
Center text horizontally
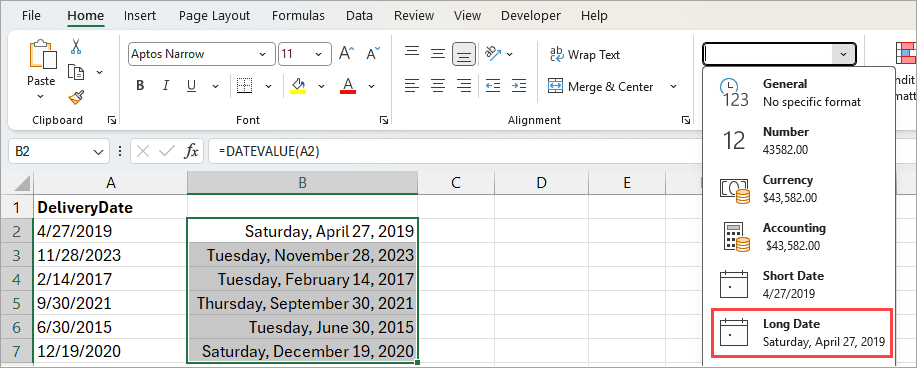point(438,86)
